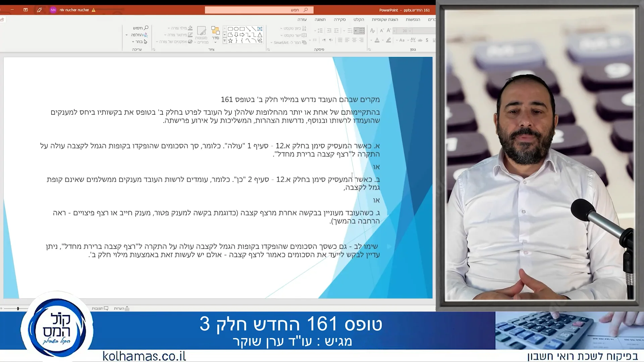Insert a Text Box shape from the shapes gallery
Image resolution: width=644 pixels, height=362 pixels.
[x=260, y=28]
